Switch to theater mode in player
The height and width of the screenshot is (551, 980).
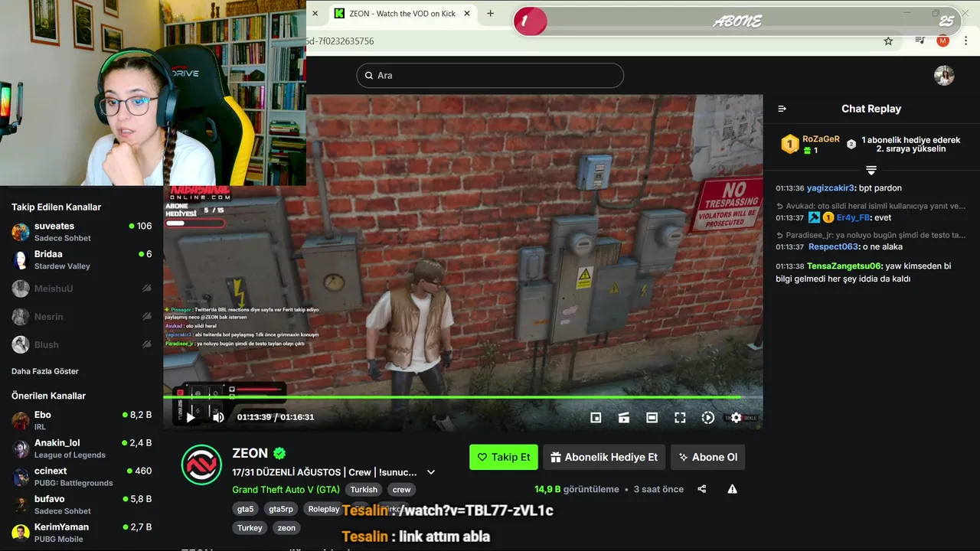pos(652,417)
